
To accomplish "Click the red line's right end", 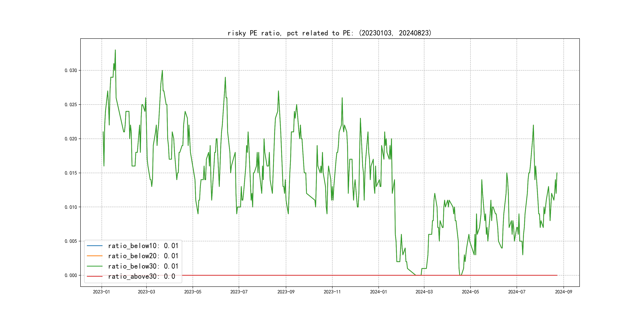I will tap(557, 275).
